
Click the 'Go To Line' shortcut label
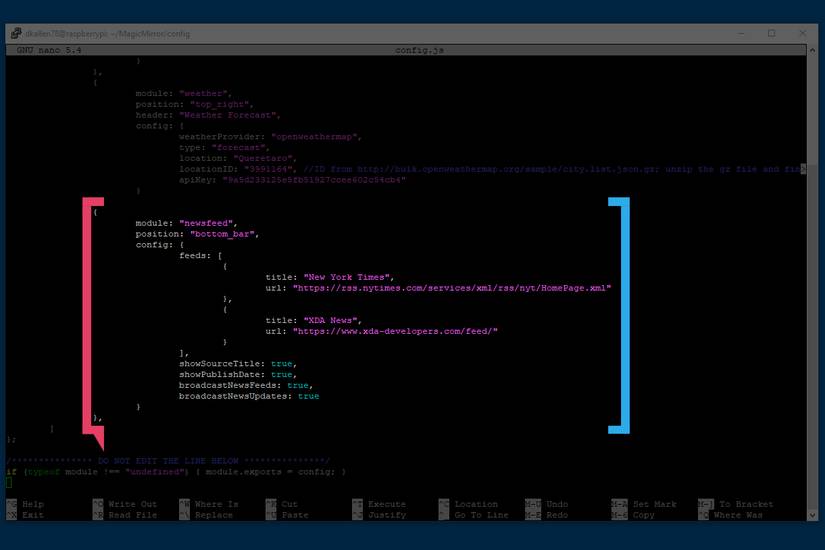[481, 515]
